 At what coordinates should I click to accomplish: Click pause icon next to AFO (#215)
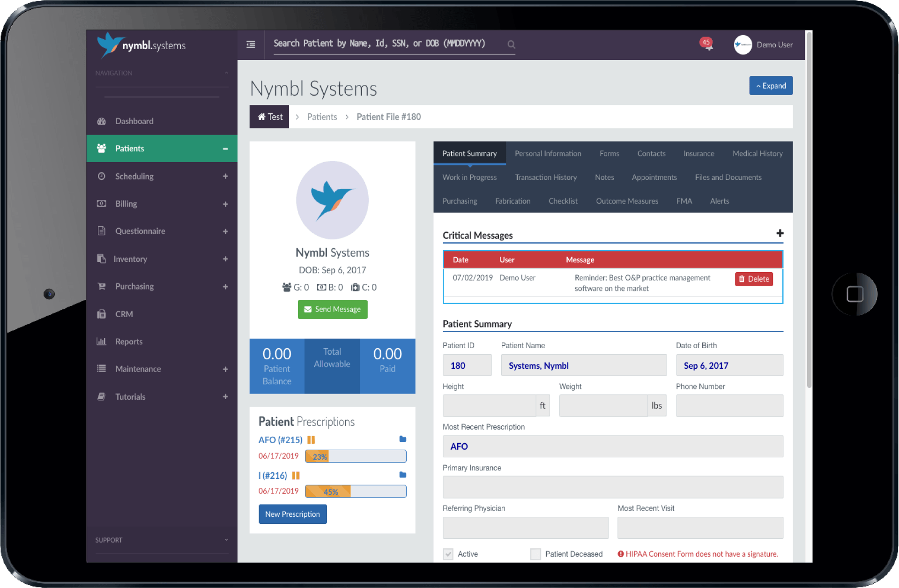pyautogui.click(x=311, y=440)
